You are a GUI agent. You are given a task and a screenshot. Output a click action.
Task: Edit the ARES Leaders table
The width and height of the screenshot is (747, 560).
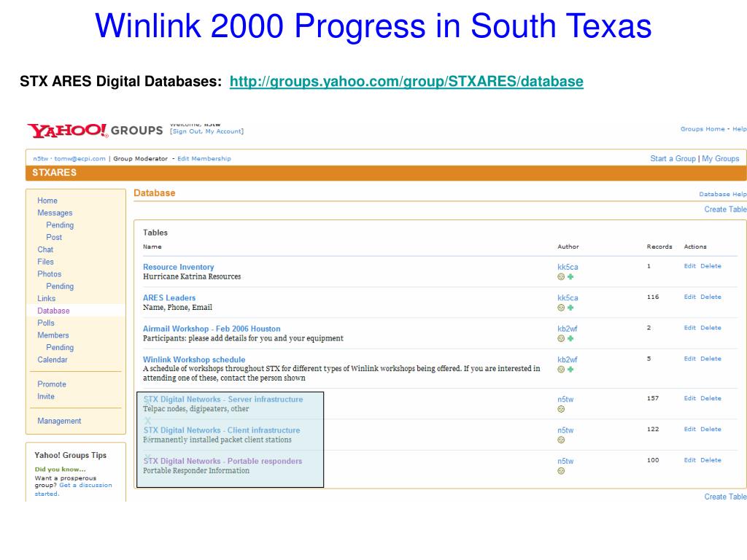point(690,297)
